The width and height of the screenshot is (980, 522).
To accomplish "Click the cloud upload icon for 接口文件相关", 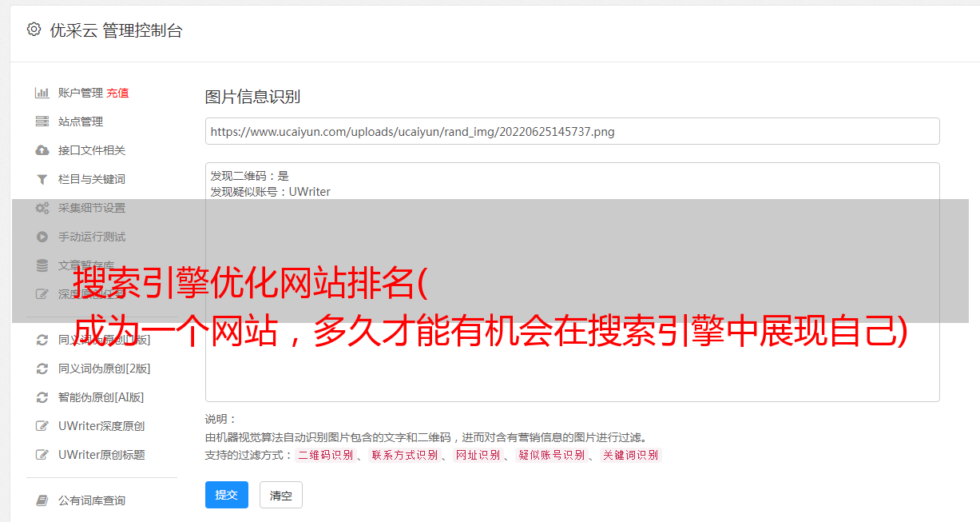I will [42, 150].
